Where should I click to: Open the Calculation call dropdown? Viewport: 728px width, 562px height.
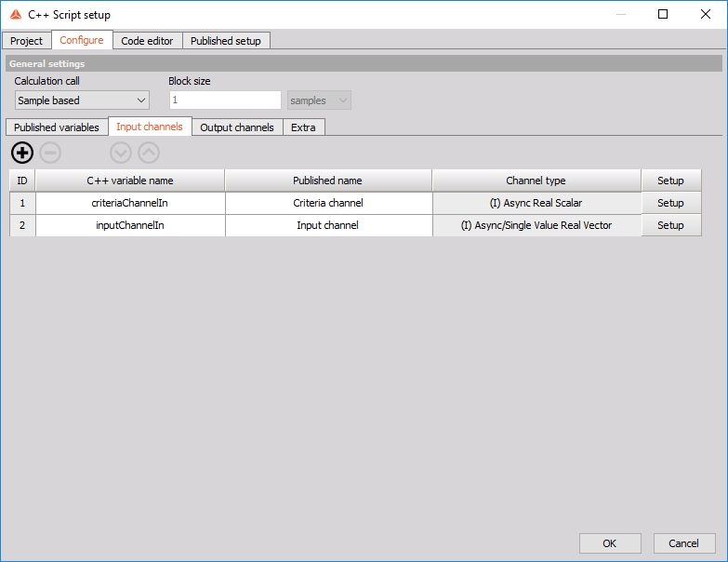(82, 100)
